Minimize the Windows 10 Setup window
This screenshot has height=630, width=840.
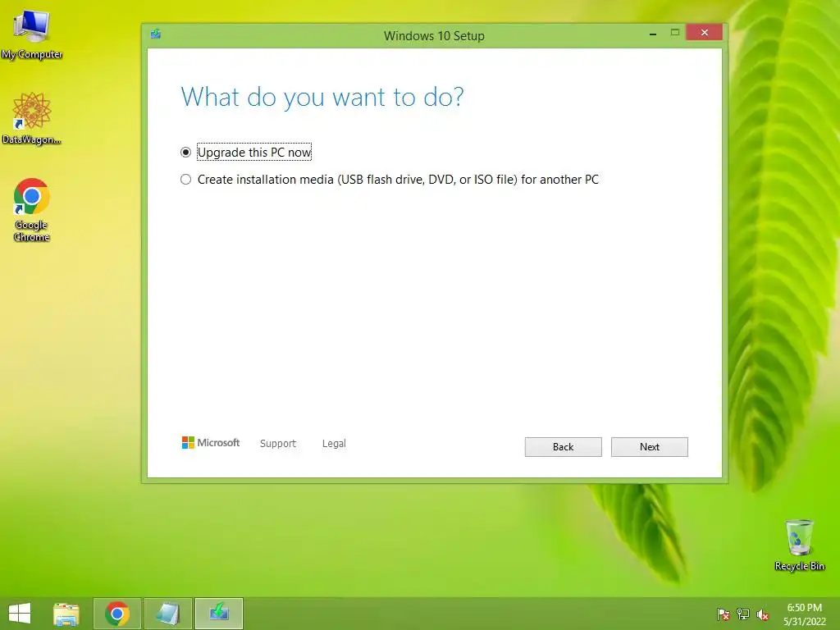pos(652,33)
